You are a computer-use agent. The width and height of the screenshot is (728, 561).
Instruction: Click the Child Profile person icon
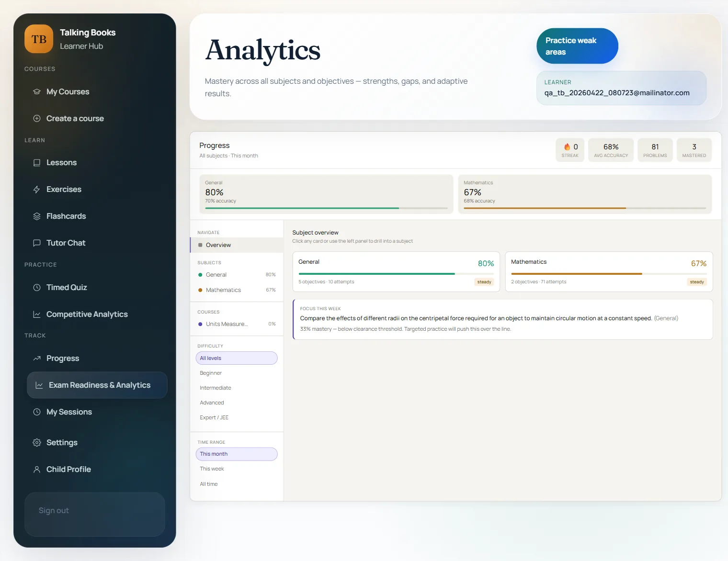tap(37, 470)
